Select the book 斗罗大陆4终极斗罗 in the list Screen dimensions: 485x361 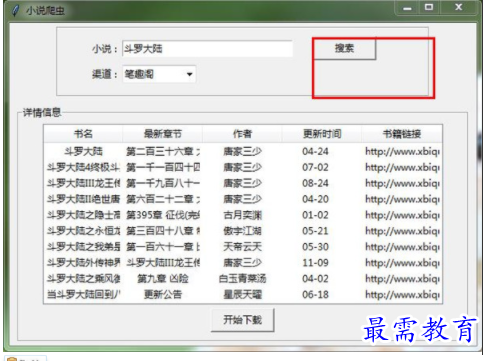click(x=83, y=167)
